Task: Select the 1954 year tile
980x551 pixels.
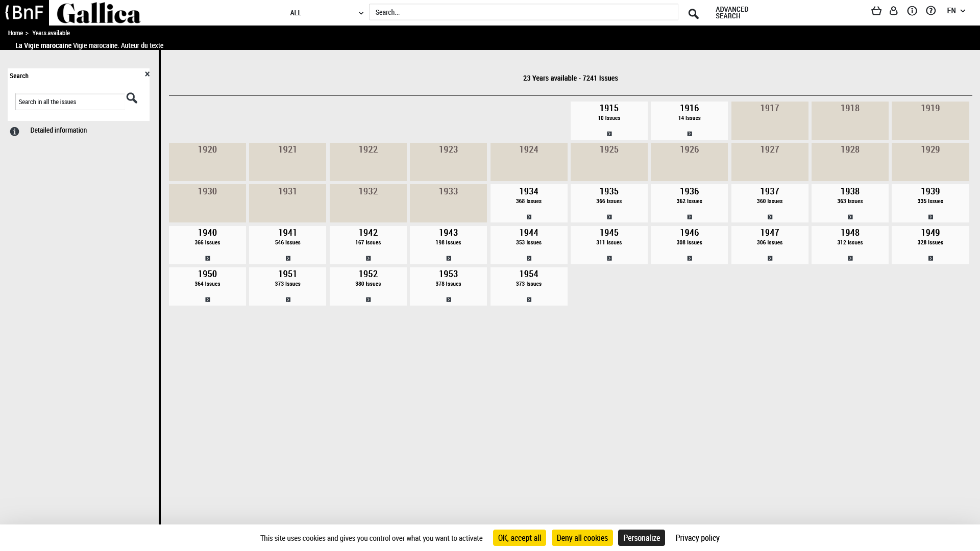Action: click(x=528, y=286)
